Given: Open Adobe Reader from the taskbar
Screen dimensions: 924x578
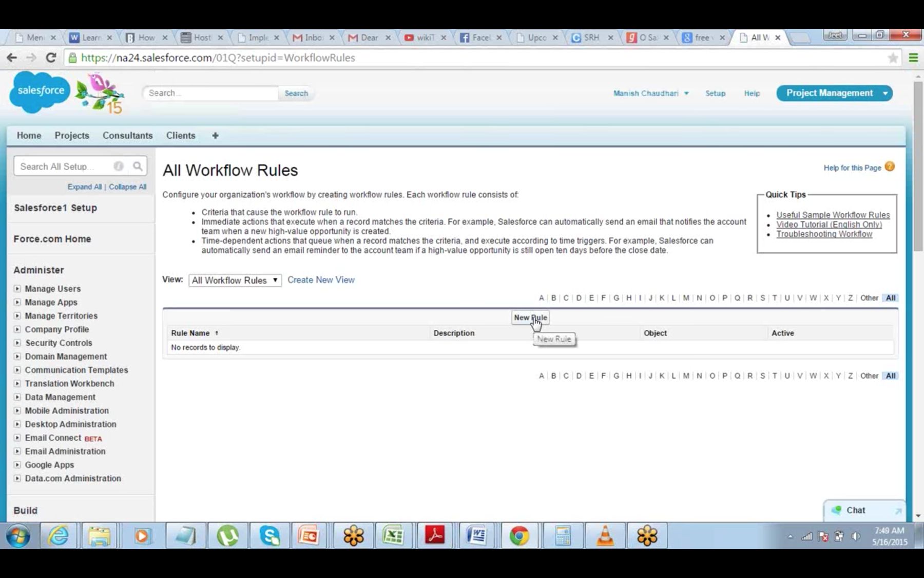Looking at the screenshot, I should click(x=435, y=536).
